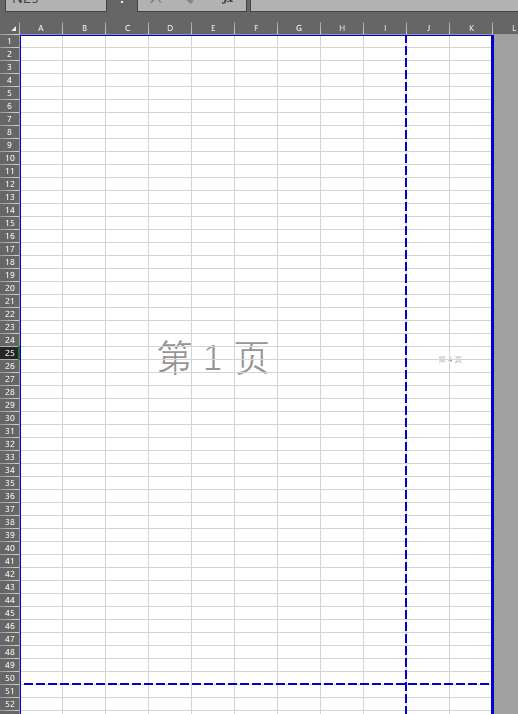
Task: Select column K header
Action: tap(471, 28)
